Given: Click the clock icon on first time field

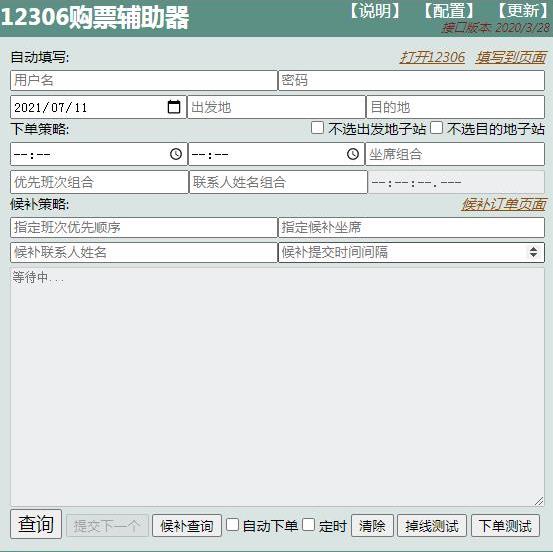Looking at the screenshot, I should click(x=176, y=154).
